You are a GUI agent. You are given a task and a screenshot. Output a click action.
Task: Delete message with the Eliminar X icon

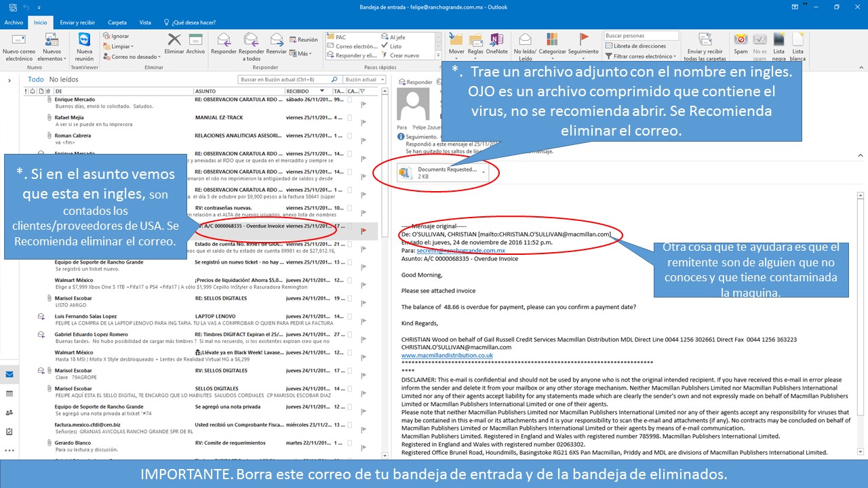click(x=174, y=44)
